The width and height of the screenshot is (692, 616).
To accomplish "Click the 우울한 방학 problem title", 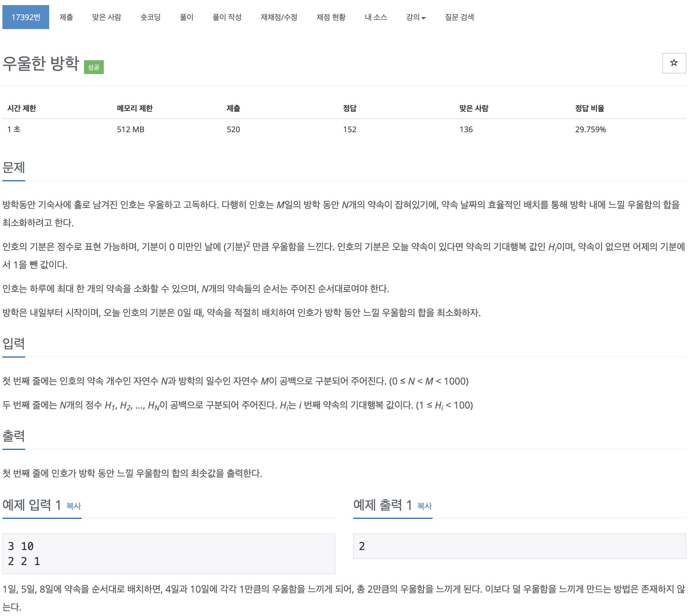I will [41, 64].
